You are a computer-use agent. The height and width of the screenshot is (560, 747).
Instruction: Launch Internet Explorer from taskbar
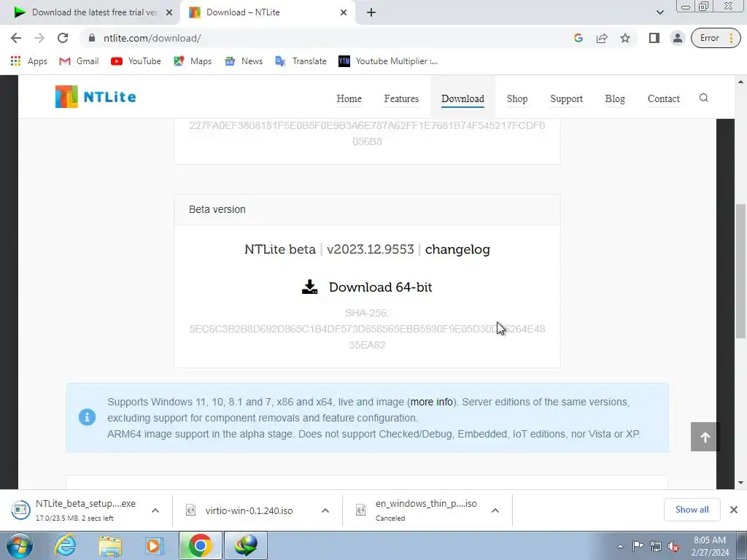[x=65, y=545]
